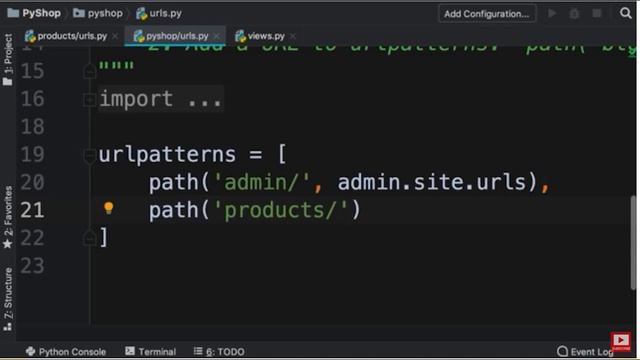Expand the folded import block

point(89,99)
